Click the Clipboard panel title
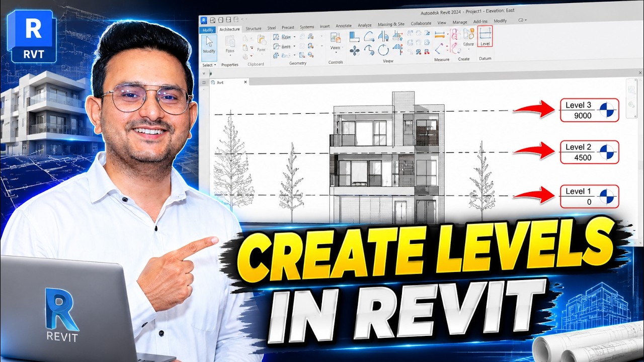644x362 pixels. click(256, 64)
